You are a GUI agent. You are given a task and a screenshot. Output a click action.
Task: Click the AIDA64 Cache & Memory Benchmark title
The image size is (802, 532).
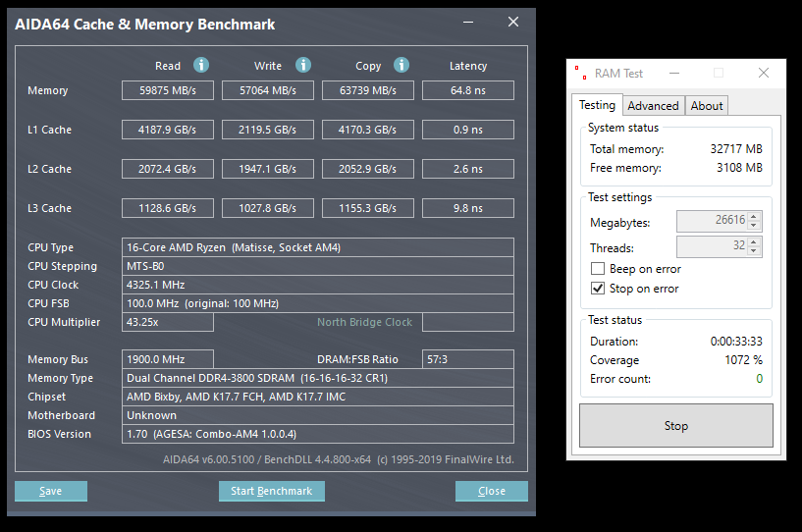point(144,25)
